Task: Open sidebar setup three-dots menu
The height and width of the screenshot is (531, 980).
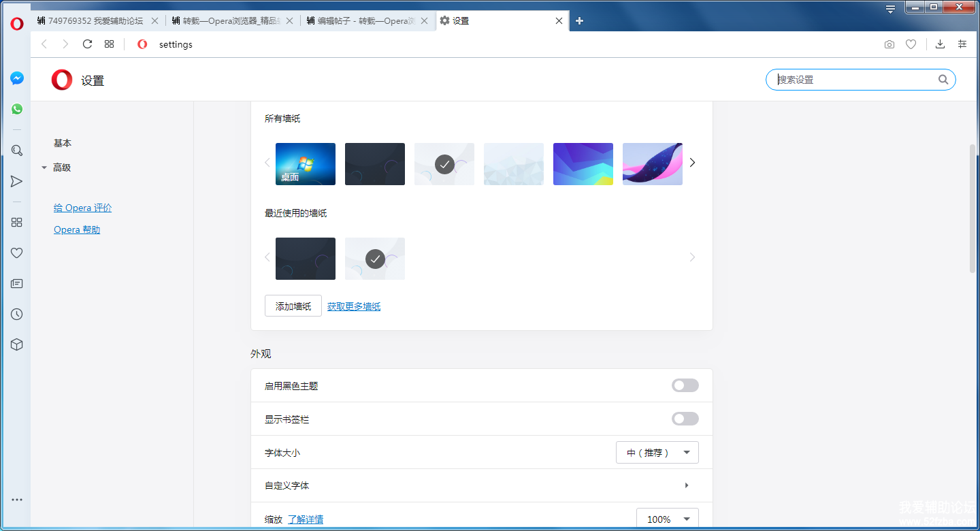Action: (17, 500)
